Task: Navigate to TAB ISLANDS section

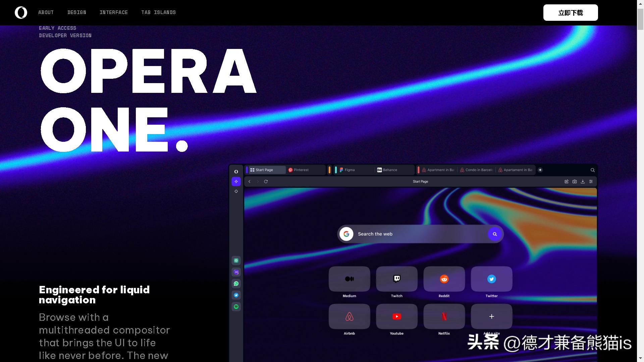Action: (159, 12)
